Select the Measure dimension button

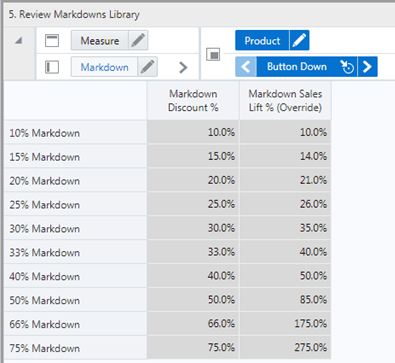[x=100, y=41]
